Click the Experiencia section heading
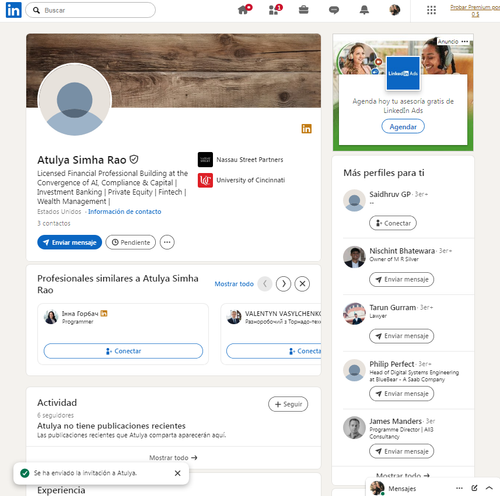 (x=61, y=490)
